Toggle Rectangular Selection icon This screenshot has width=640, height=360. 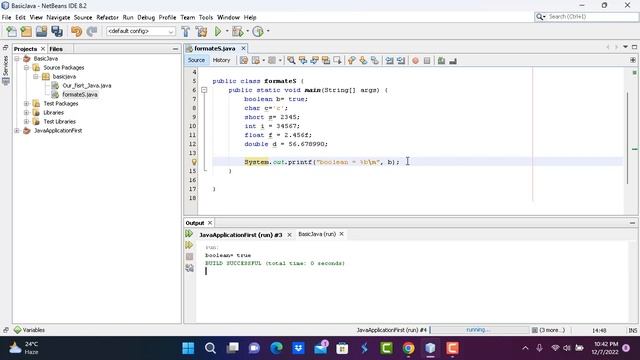click(x=337, y=60)
